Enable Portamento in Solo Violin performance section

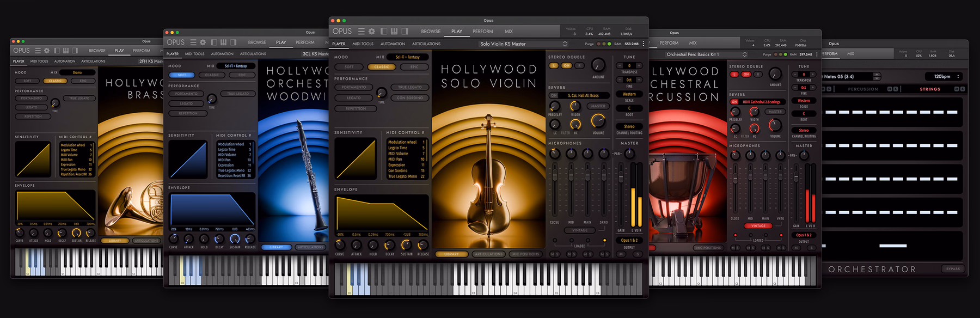pos(354,87)
